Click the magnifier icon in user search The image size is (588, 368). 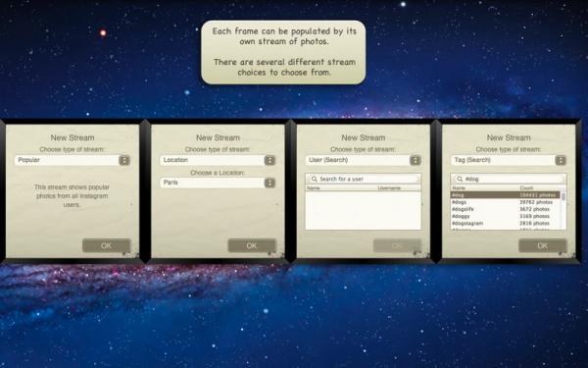pyautogui.click(x=315, y=180)
